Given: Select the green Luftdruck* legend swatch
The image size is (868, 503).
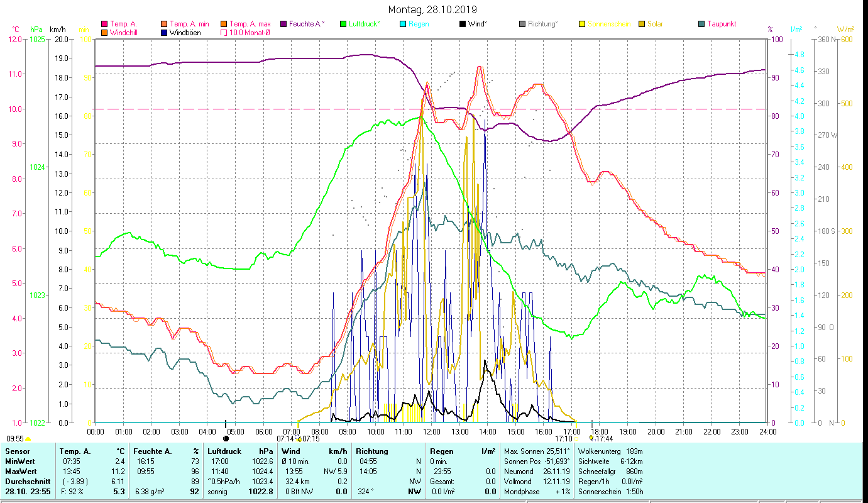Looking at the screenshot, I should coord(343,24).
